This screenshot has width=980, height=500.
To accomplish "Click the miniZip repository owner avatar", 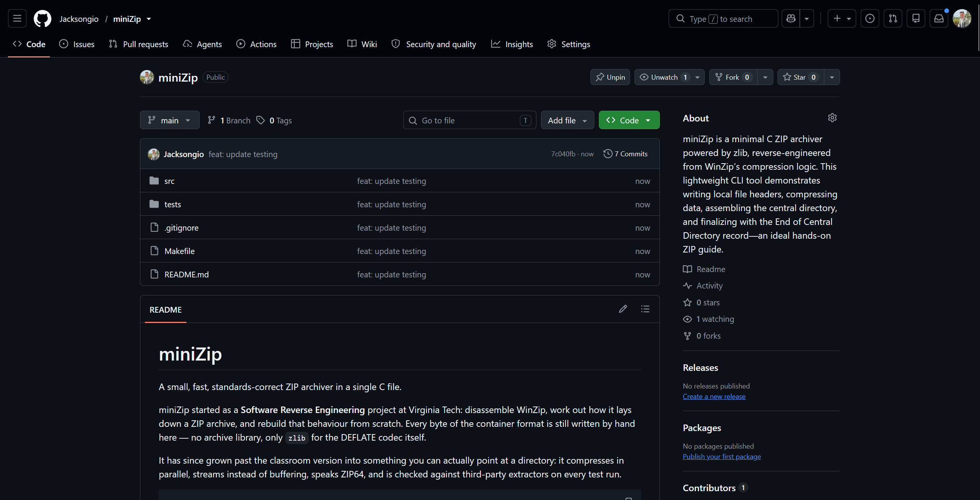I will 147,77.
